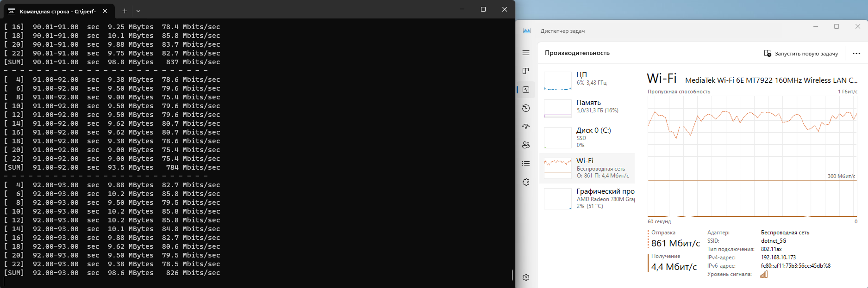This screenshot has width=868, height=288.
Task: Select the Command Prompt C:\iperf tab
Action: click(58, 11)
